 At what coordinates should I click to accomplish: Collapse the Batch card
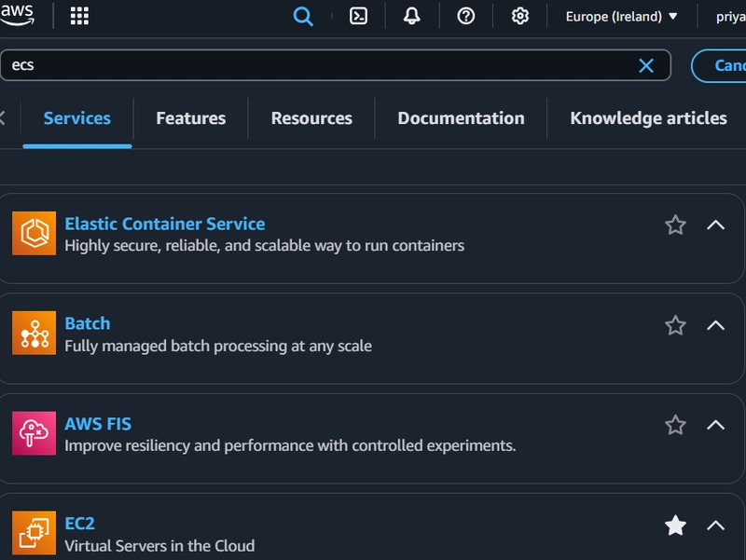click(715, 325)
